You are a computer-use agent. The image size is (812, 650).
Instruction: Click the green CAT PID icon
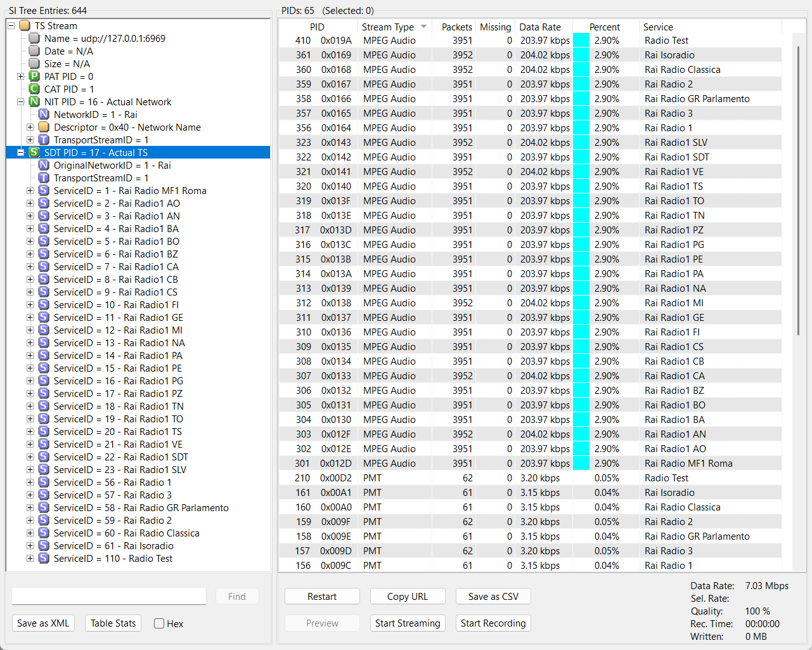click(x=34, y=89)
